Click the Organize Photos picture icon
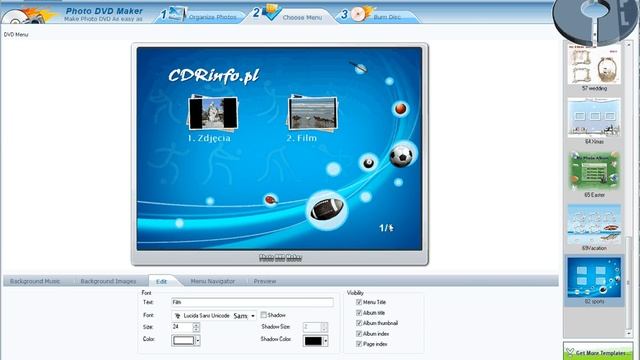Screen dimensions: 640x360 177,13
